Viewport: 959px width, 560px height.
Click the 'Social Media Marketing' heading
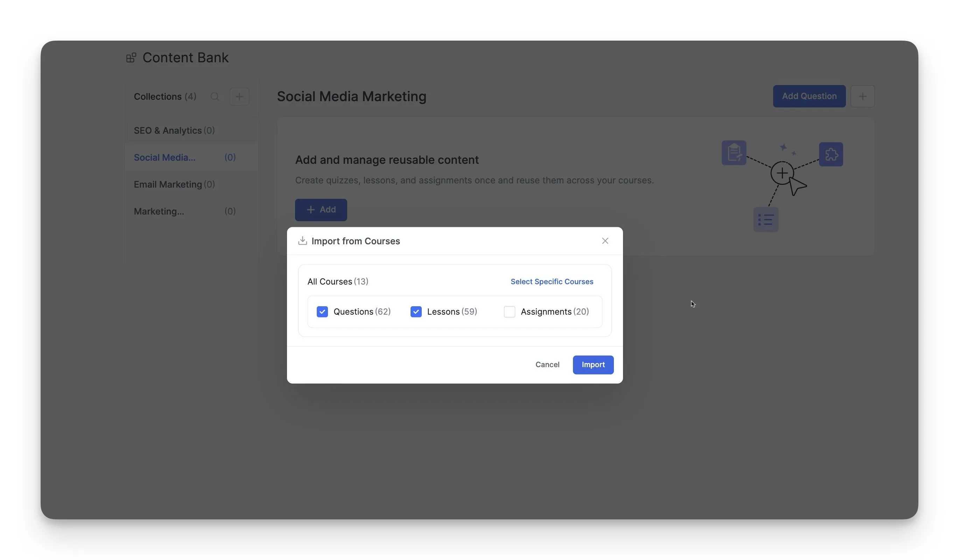(351, 96)
